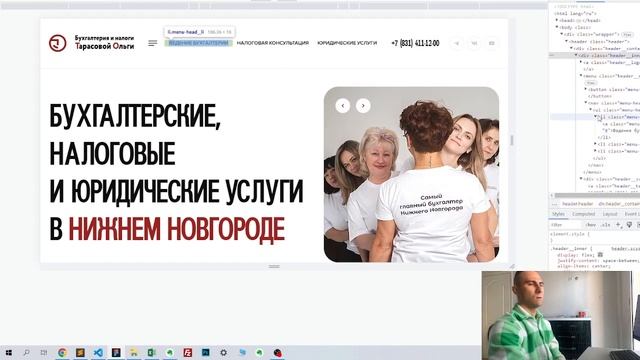Click phone number +7 (831) 411-12-00
This screenshot has width=640, height=360.
(x=415, y=43)
